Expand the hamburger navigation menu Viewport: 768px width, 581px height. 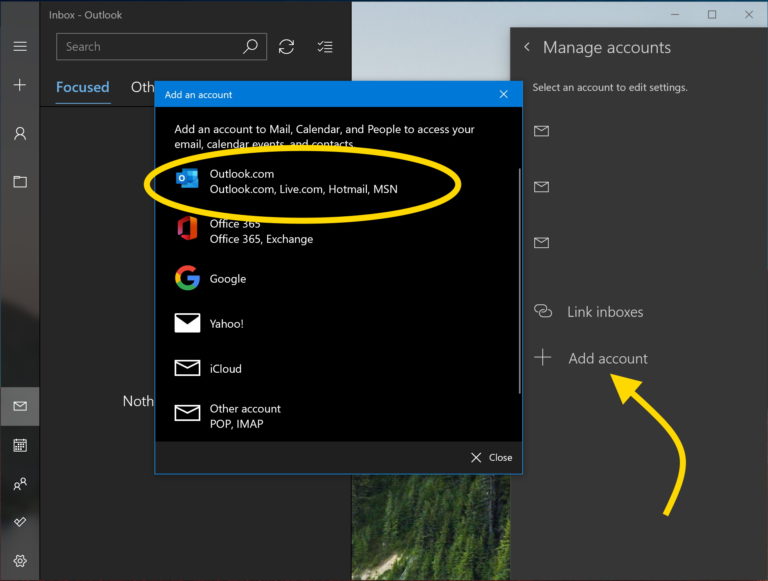(x=20, y=47)
